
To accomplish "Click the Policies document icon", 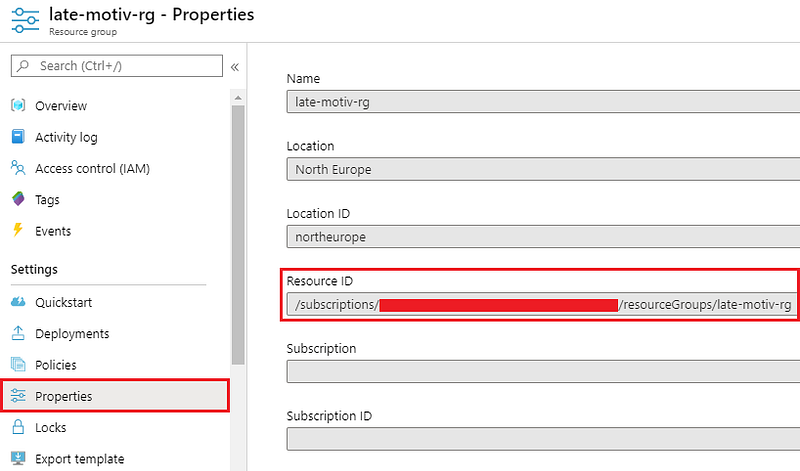I will click(18, 364).
